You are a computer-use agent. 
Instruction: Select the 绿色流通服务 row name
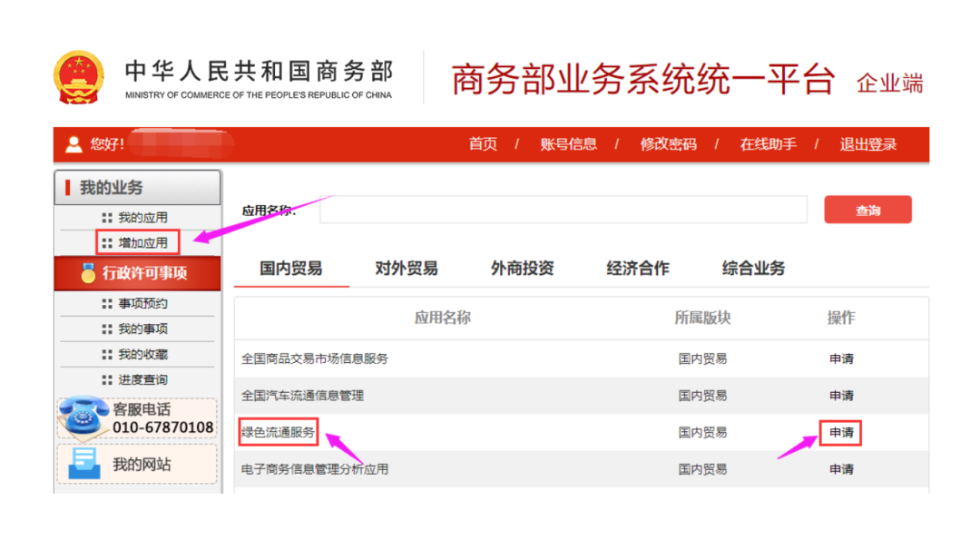point(279,433)
